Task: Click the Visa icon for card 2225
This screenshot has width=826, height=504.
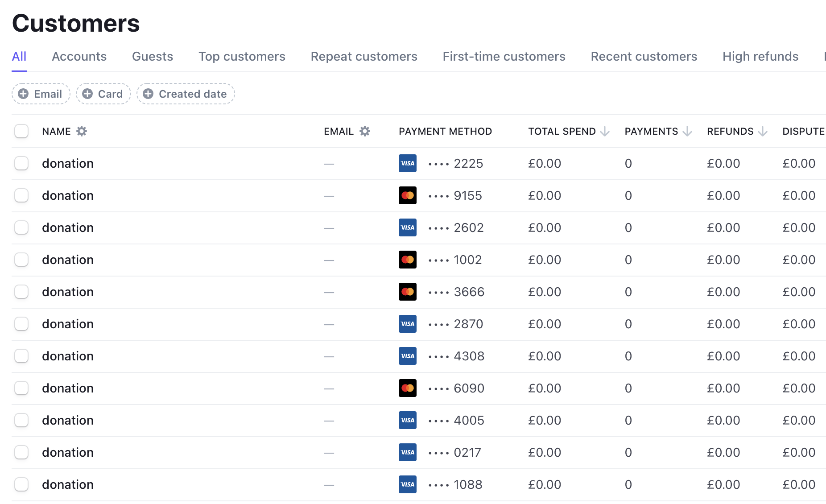Action: (407, 163)
